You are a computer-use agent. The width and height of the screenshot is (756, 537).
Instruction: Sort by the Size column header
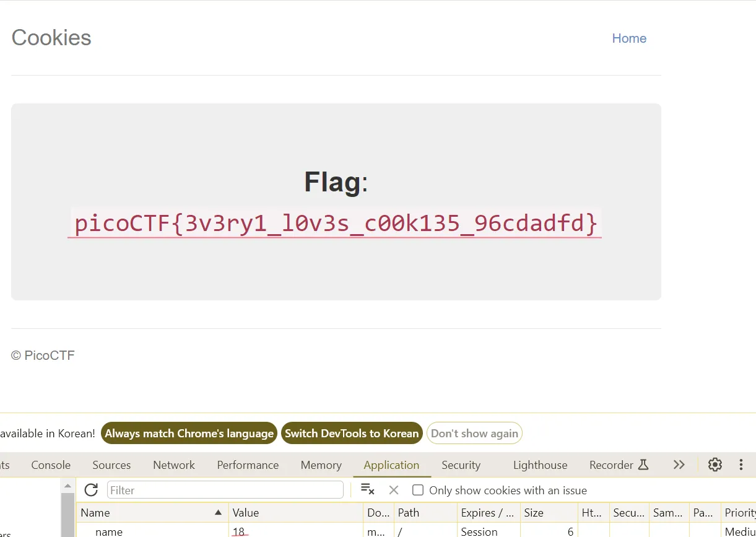pyautogui.click(x=549, y=512)
